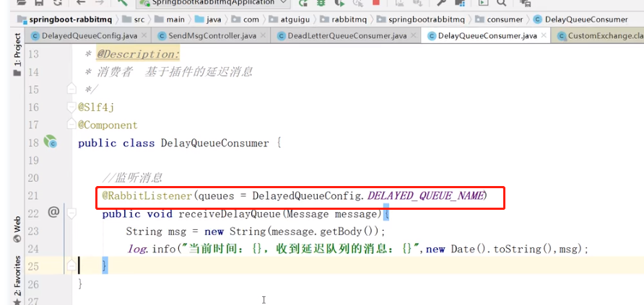This screenshot has height=305, width=644.
Task: Open the Web tool window
Action: click(x=17, y=229)
